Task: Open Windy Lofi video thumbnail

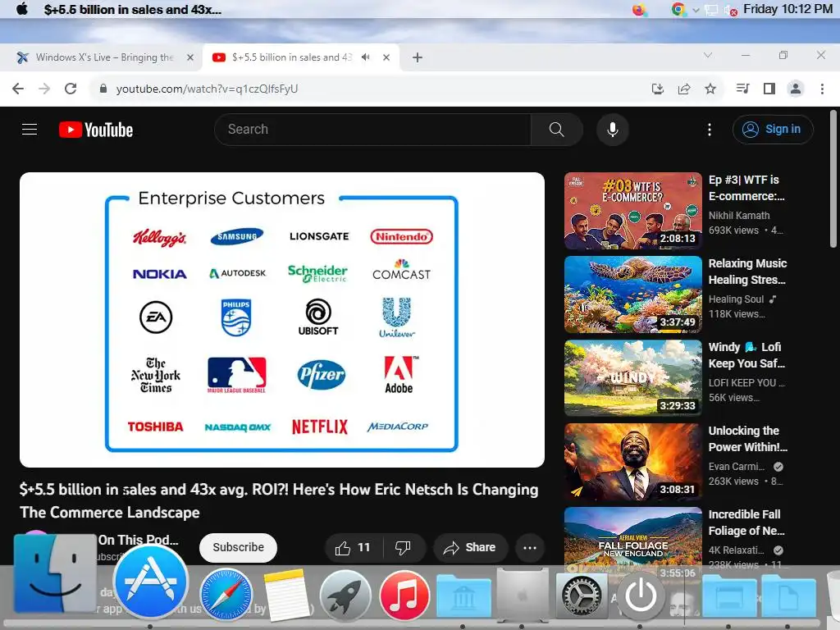Action: [x=633, y=378]
